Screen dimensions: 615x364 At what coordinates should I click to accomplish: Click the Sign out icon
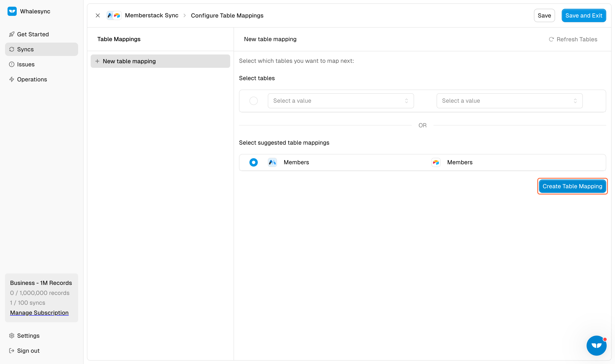coord(11,351)
